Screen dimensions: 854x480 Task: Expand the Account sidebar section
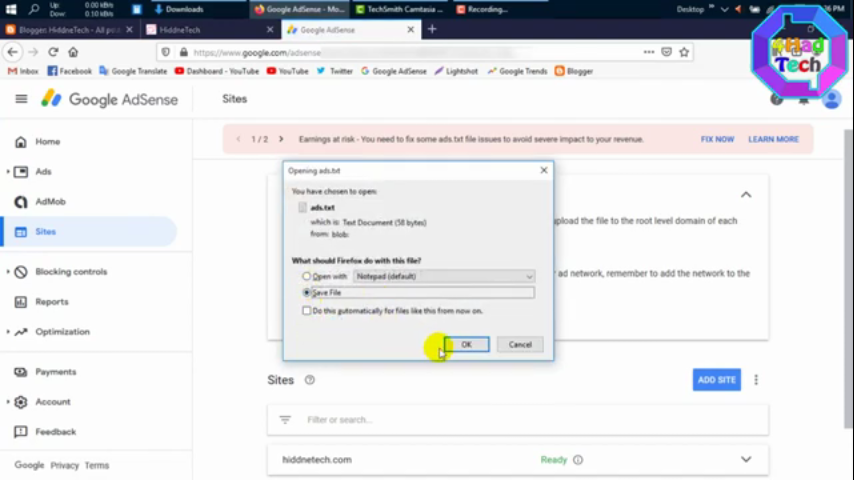pos(8,402)
